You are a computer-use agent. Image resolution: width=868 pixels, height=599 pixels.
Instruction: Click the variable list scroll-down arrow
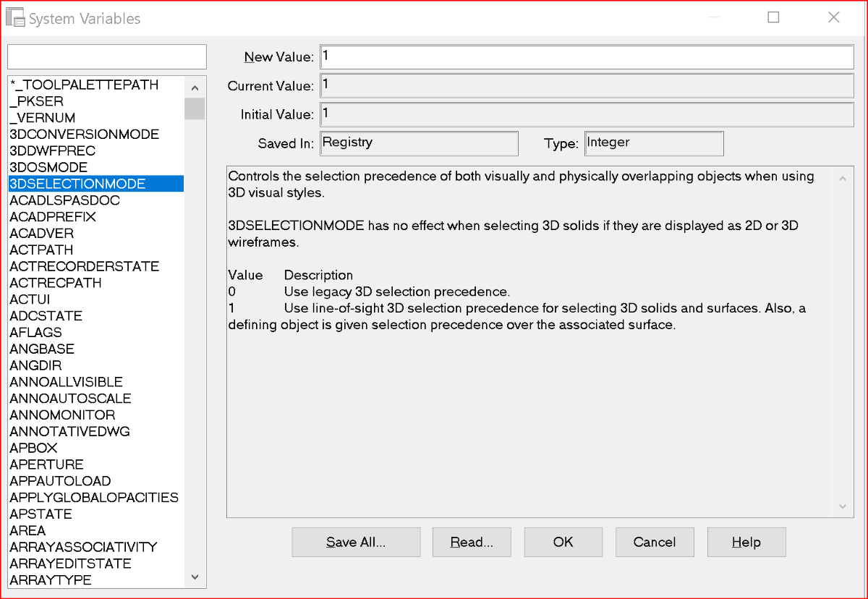point(195,577)
